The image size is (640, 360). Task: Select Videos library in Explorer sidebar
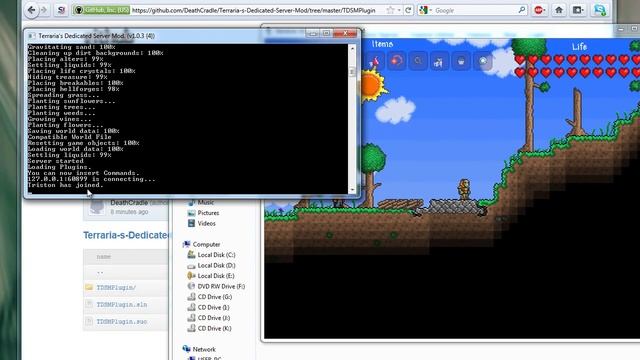point(207,224)
